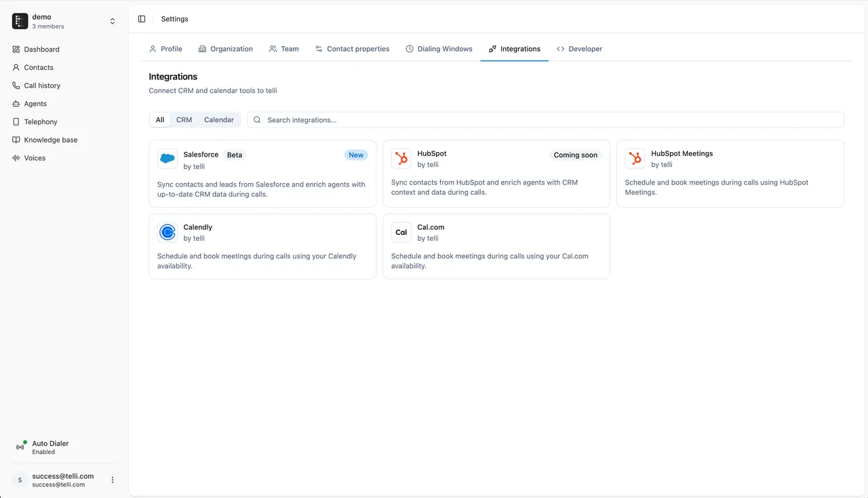Viewport: 868px width, 498px height.
Task: Open the HubSpot Coming soon card
Action: tap(496, 174)
